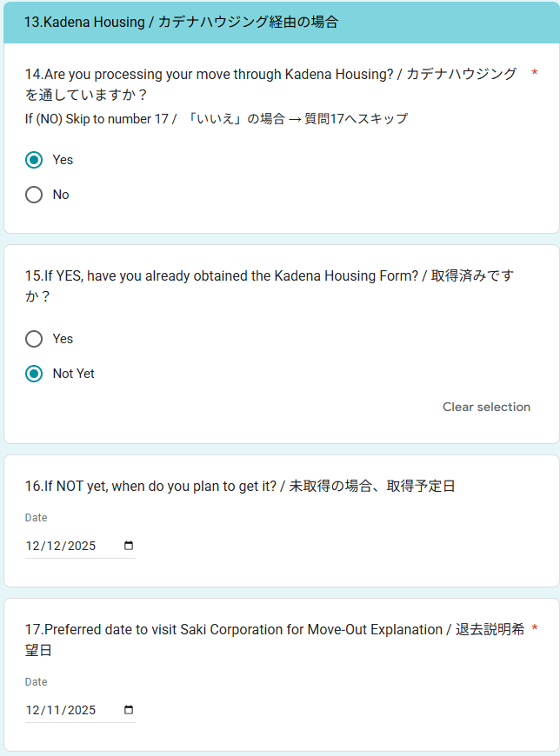560x756 pixels.
Task: Pick the Not Yet radio option
Action: (x=34, y=374)
